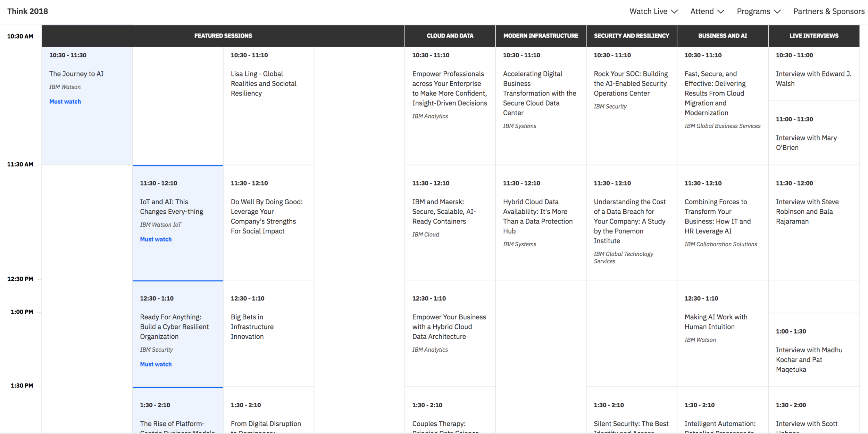
Task: Open Interview with Madhu Kochar and Pat Maqetuka
Action: 809,360
